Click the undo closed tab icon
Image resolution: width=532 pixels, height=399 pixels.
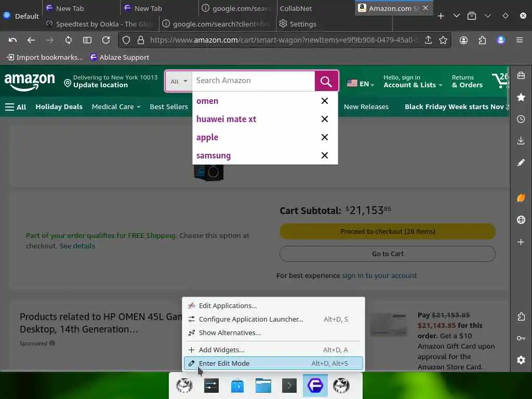pyautogui.click(x=12, y=40)
